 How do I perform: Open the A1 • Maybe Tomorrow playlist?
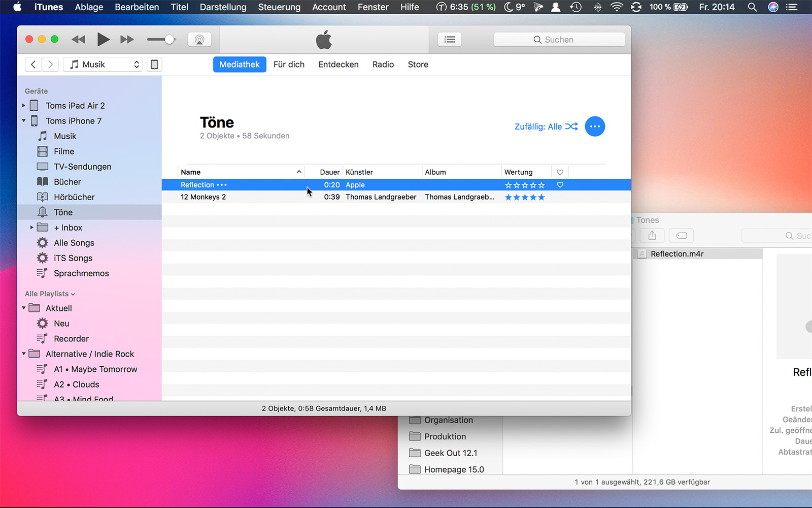click(95, 369)
